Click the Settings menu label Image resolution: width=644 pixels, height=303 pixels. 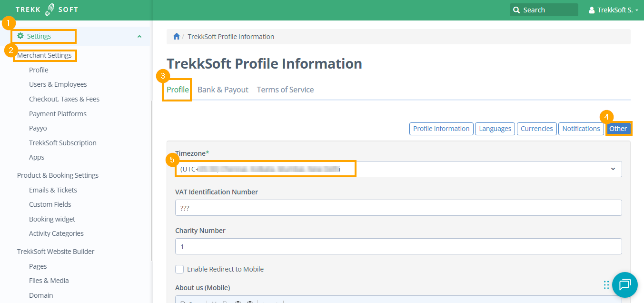click(39, 36)
